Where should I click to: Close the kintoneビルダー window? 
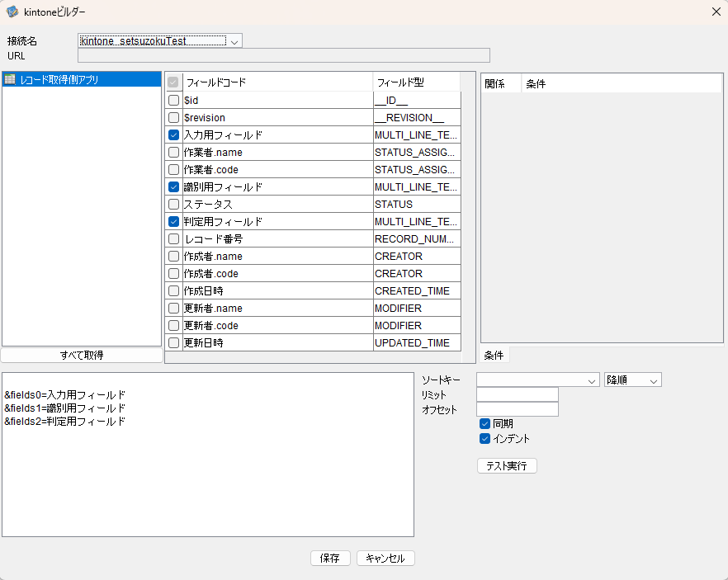(716, 12)
